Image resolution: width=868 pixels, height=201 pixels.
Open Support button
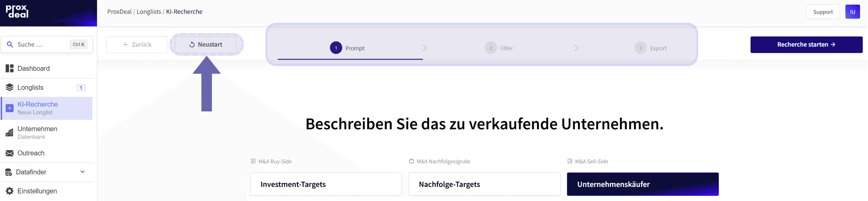click(x=823, y=12)
